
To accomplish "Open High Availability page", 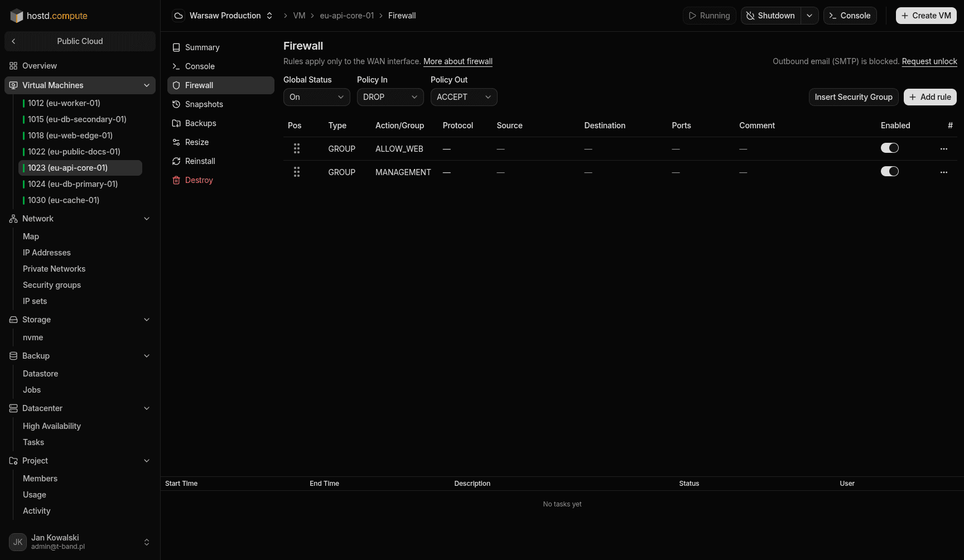I will (x=52, y=426).
